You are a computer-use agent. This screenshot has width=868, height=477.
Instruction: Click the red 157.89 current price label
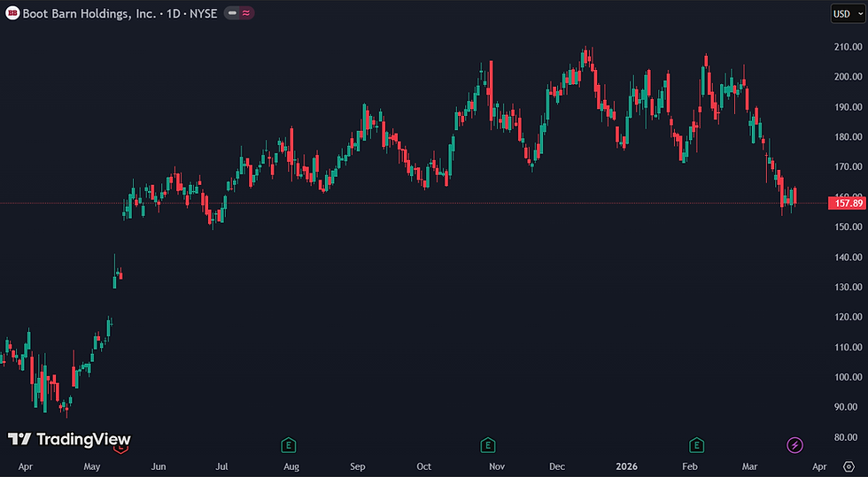click(x=849, y=203)
